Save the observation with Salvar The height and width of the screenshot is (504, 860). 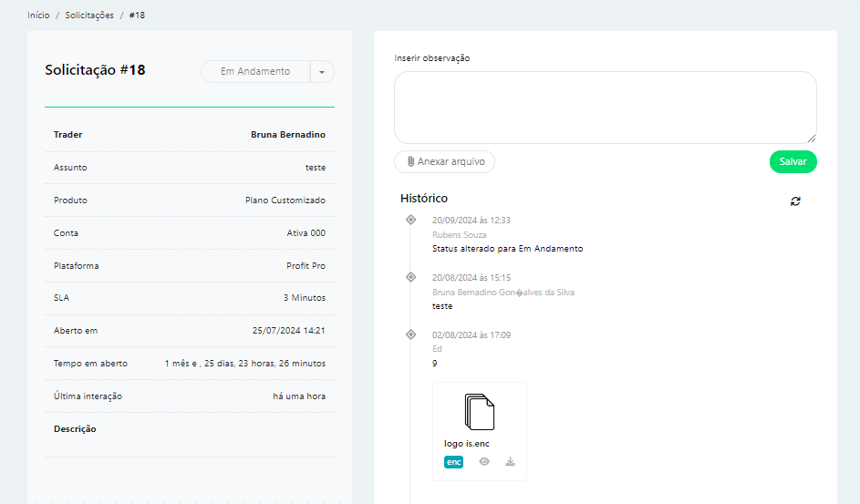pos(793,161)
